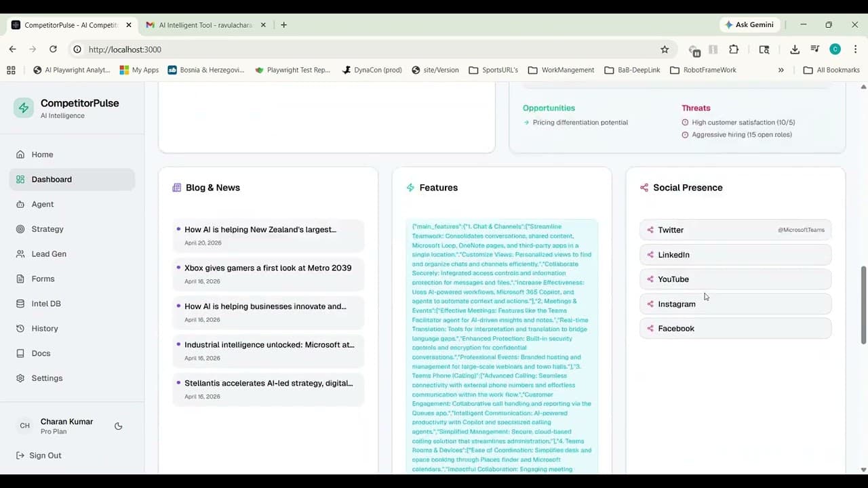Go to Strategy section
The image size is (868, 488).
[72, 229]
